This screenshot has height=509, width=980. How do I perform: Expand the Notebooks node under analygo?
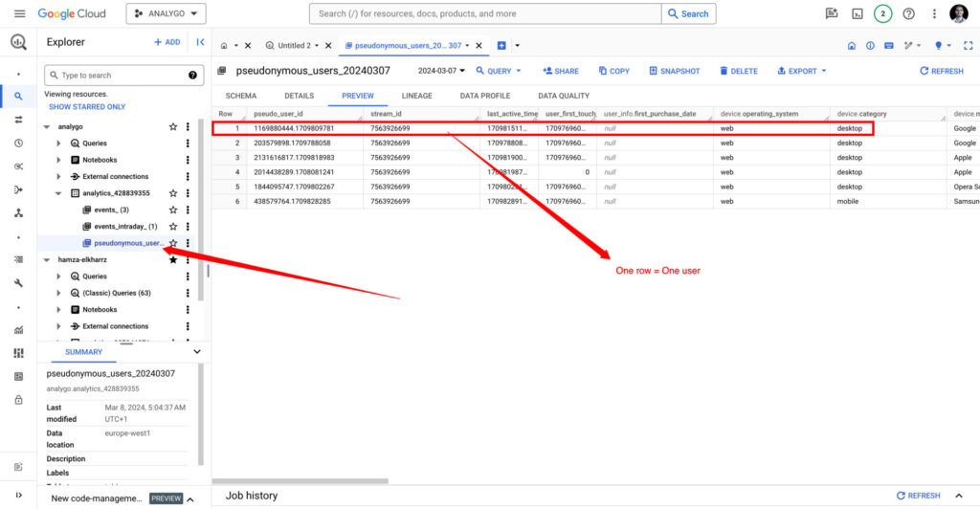coord(58,160)
